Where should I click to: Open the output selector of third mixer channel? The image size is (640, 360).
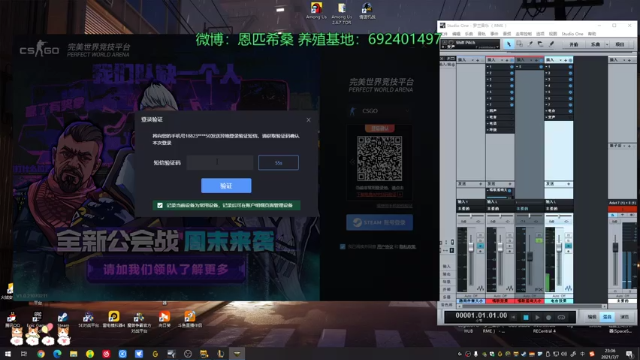tap(529, 209)
